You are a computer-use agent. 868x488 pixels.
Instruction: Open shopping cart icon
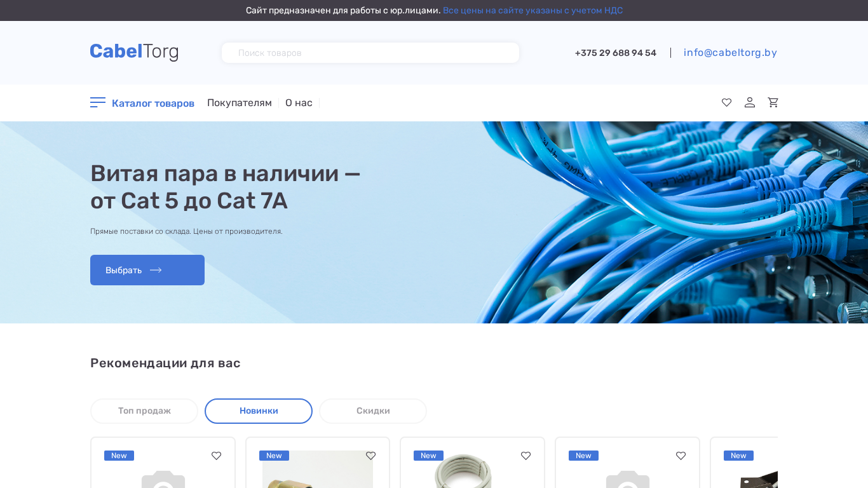point(773,102)
